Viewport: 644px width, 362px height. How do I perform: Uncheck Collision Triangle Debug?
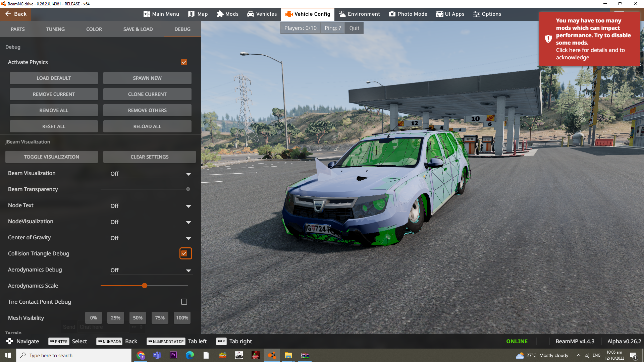point(184,253)
